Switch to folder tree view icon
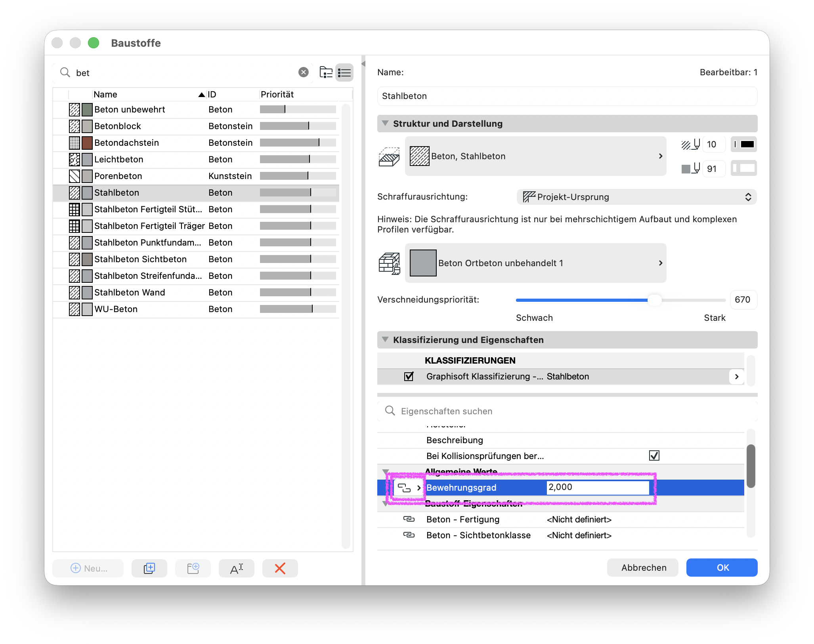 (326, 72)
